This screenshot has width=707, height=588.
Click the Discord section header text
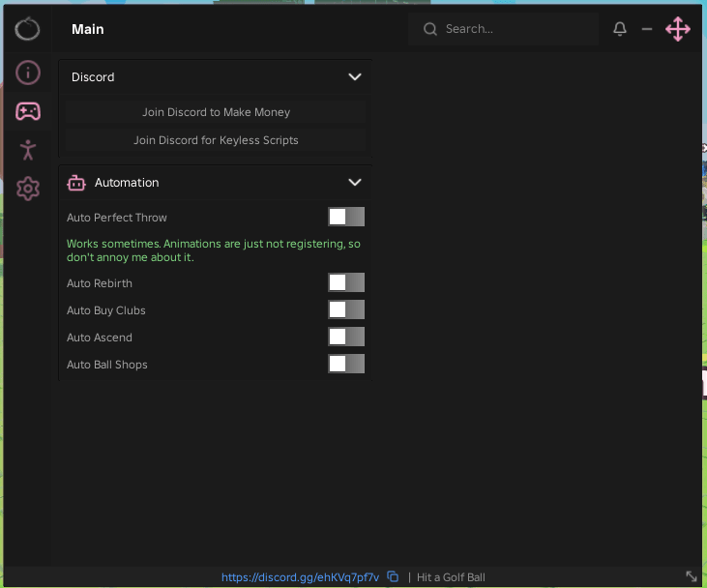click(93, 77)
